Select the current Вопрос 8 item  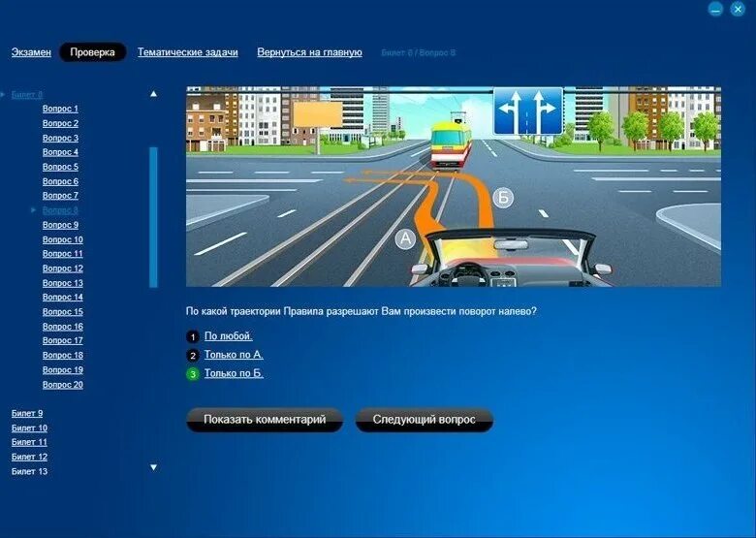click(60, 210)
